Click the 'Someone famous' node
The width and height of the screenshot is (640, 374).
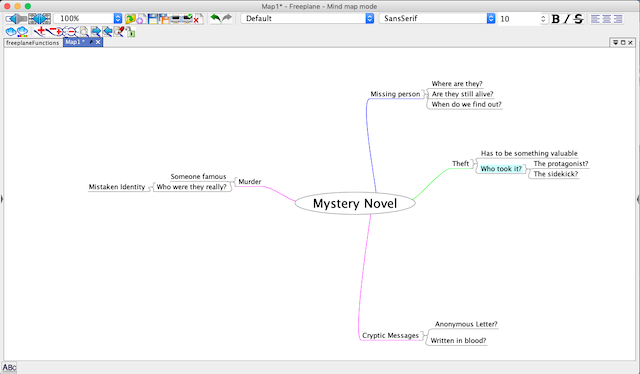[x=198, y=176]
